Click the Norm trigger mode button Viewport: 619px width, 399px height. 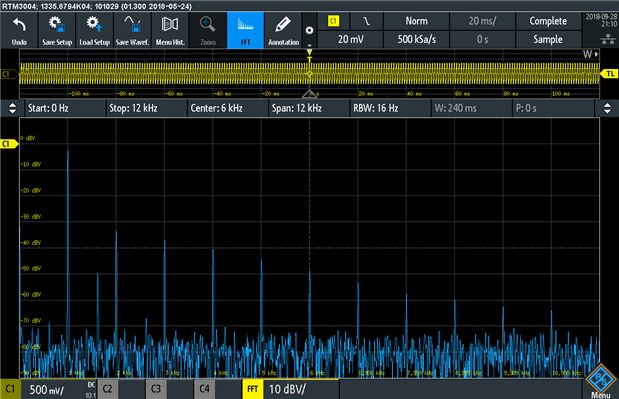[416, 21]
